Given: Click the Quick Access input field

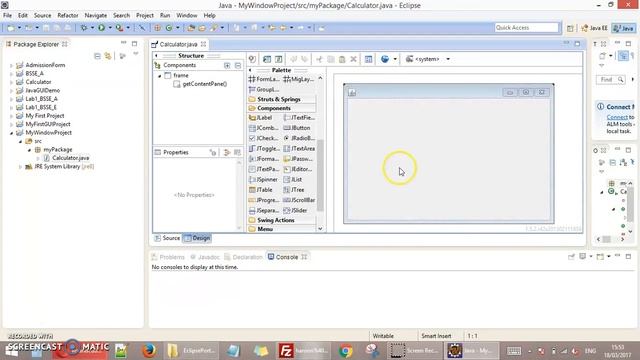Looking at the screenshot, I should [527, 28].
